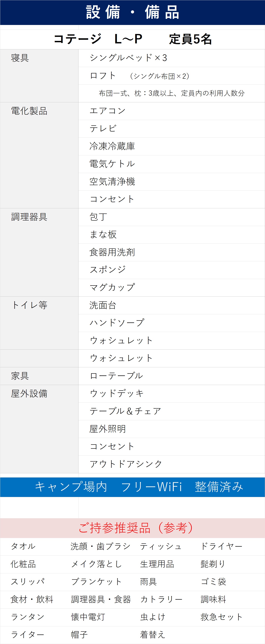The image size is (265, 644).
Task: Click the ウッドデッキ entry
Action: tap(117, 393)
